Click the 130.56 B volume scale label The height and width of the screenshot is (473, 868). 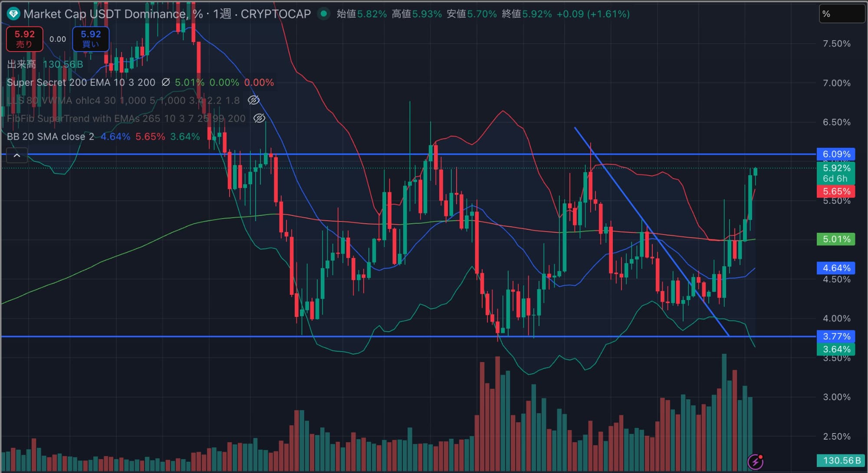[841, 460]
